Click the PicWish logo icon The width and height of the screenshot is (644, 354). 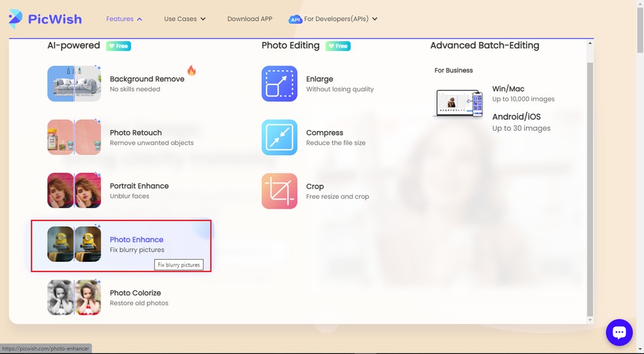(15, 18)
